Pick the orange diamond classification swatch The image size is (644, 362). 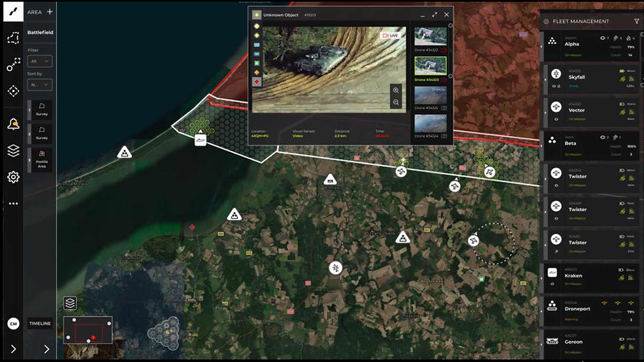pyautogui.click(x=257, y=73)
